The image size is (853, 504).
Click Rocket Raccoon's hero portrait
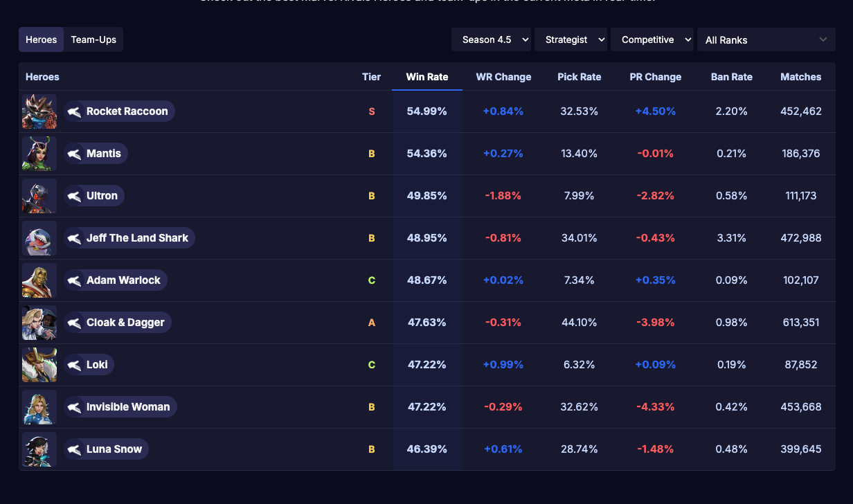point(39,111)
